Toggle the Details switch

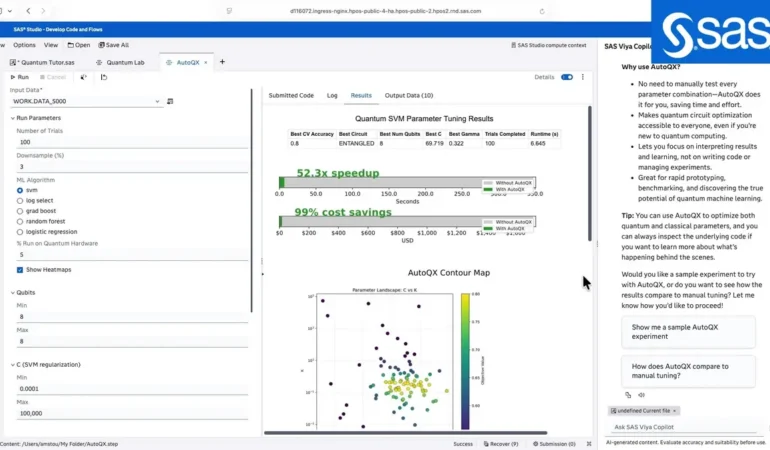coord(567,77)
